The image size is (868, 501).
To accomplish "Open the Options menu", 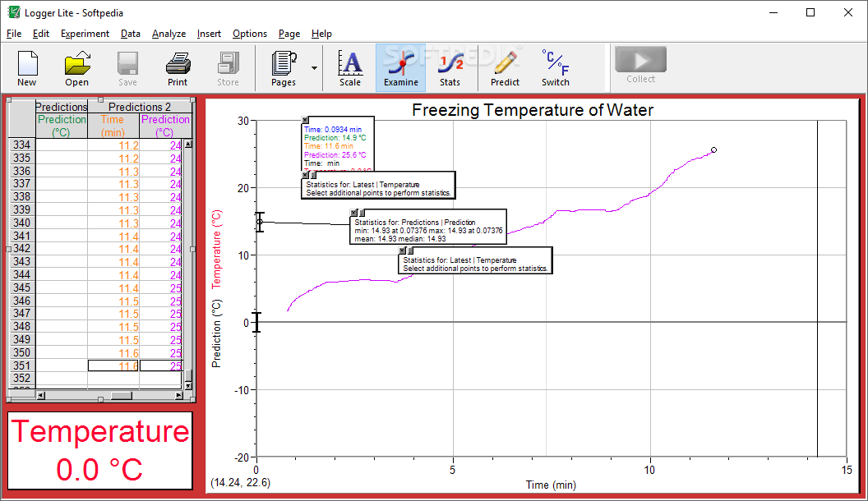I will tap(249, 34).
